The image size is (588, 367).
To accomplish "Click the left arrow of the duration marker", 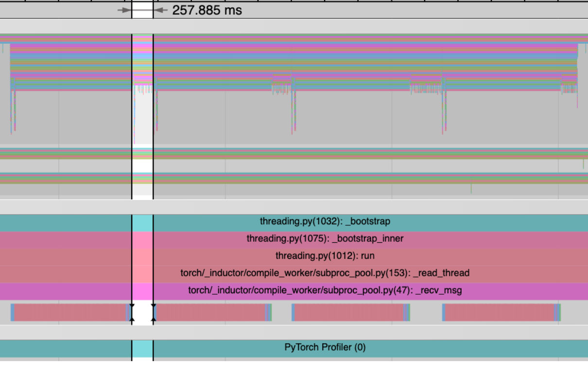I will (x=124, y=10).
